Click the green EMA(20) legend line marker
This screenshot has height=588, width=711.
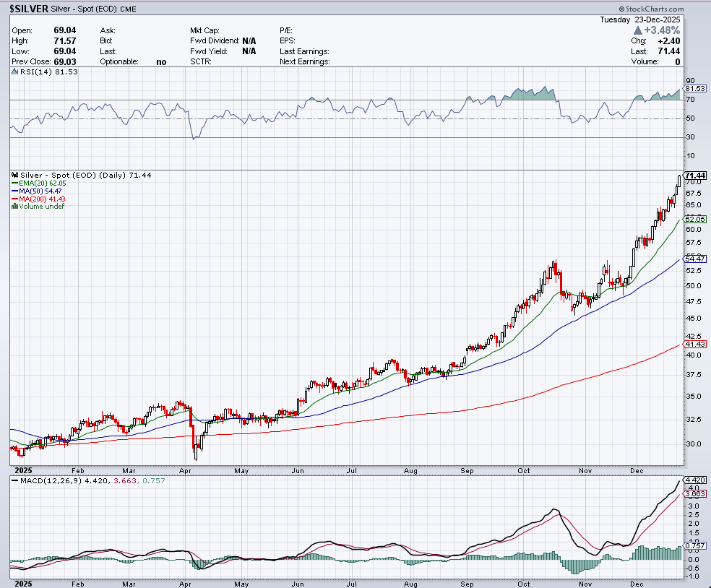point(15,183)
